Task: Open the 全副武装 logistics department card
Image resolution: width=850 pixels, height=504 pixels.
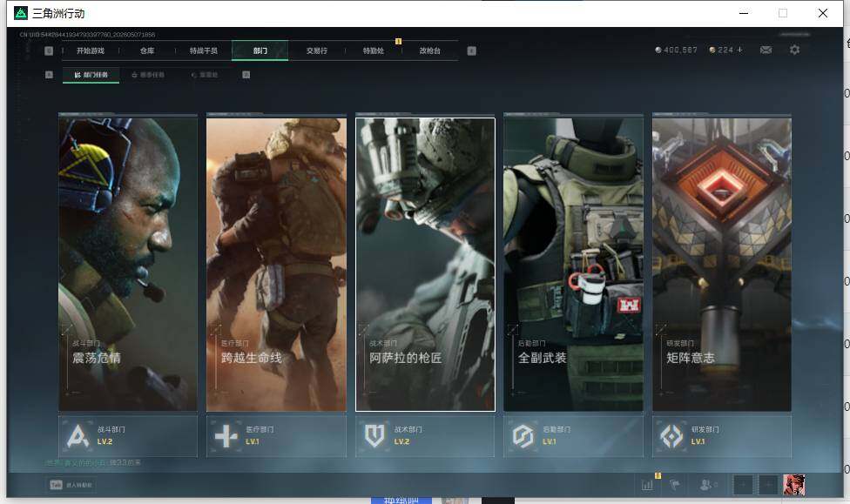Action: [x=574, y=265]
